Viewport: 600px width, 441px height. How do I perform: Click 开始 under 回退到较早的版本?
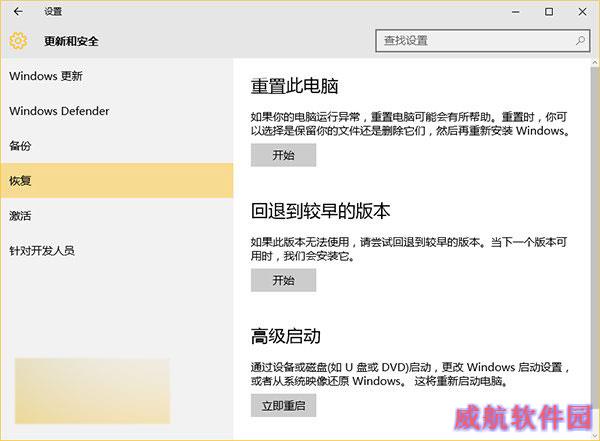click(283, 280)
